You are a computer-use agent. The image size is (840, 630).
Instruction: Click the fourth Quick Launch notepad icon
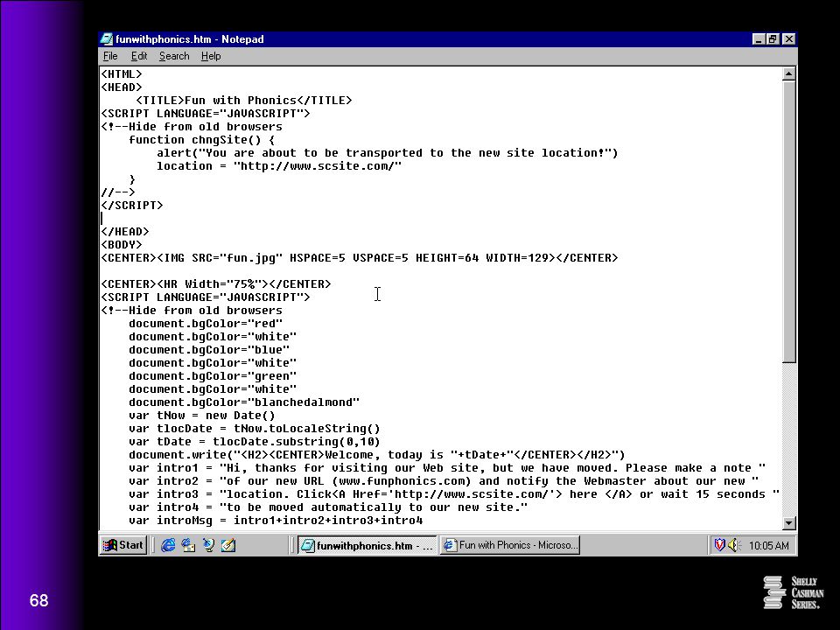point(228,545)
